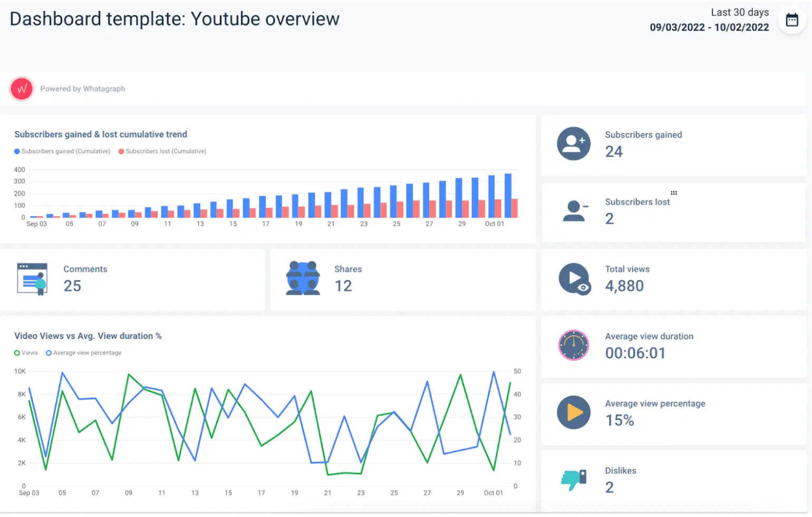The image size is (812, 517).
Task: Click the Average view duration stopwatch icon
Action: 574,346
